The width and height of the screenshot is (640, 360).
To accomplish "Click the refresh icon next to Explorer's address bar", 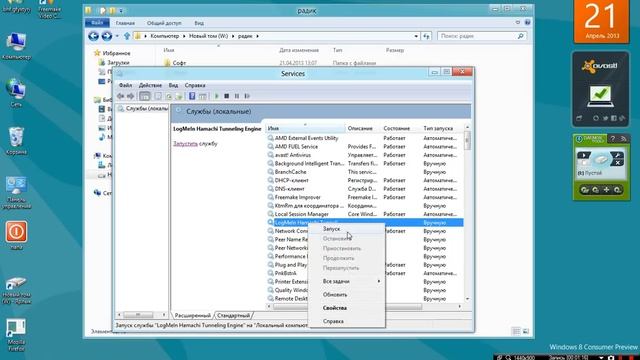I will tap(427, 36).
